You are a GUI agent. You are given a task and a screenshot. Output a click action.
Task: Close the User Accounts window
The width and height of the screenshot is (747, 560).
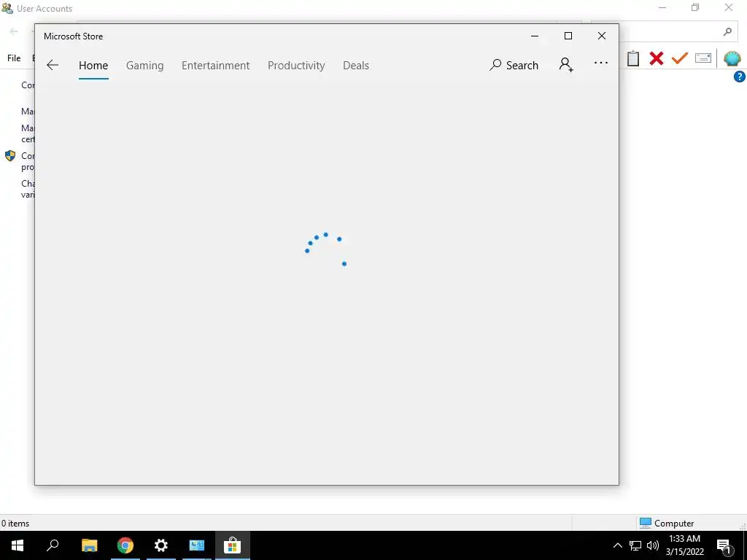729,7
